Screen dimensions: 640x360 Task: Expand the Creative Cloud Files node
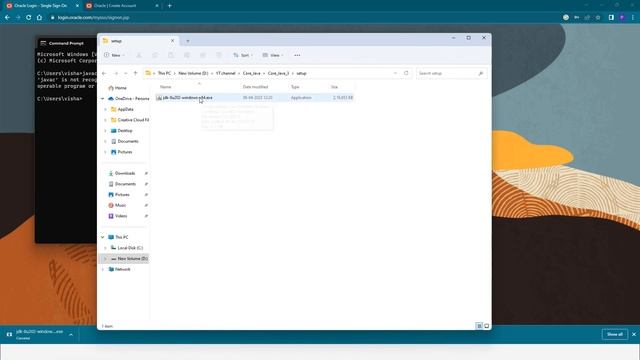[x=105, y=120]
